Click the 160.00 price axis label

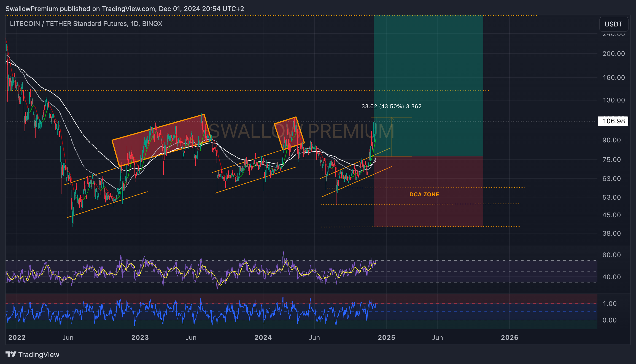pos(614,78)
